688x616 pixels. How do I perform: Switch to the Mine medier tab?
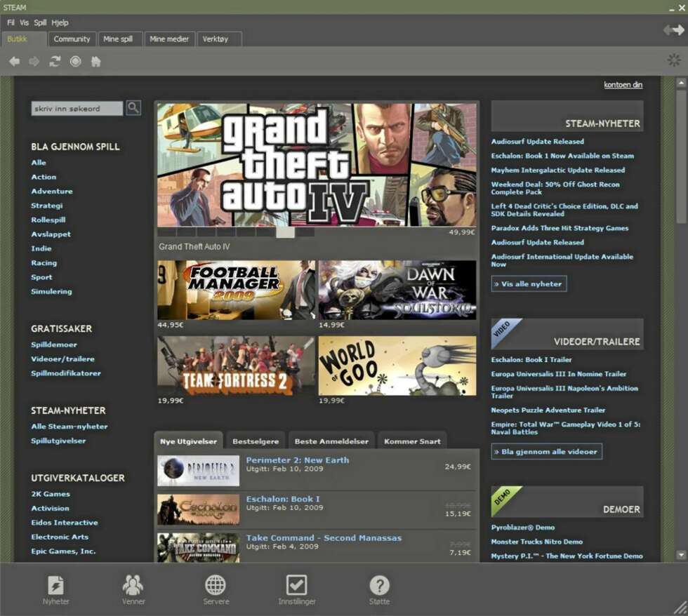pos(169,39)
